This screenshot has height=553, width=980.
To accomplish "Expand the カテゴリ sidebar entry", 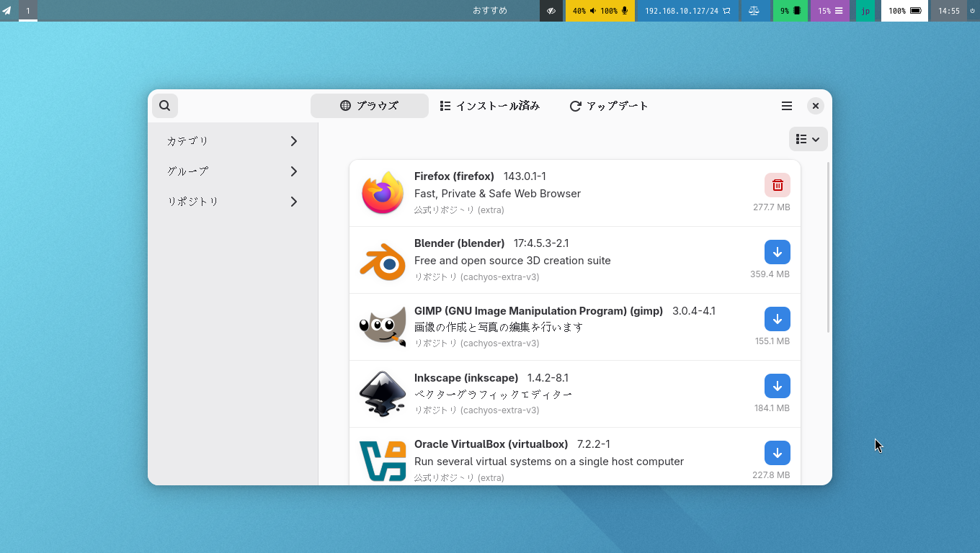I will 233,141.
